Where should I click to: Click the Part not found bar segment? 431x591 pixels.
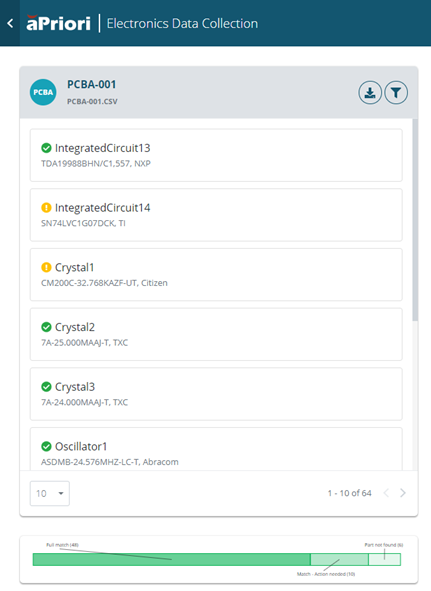[385, 560]
